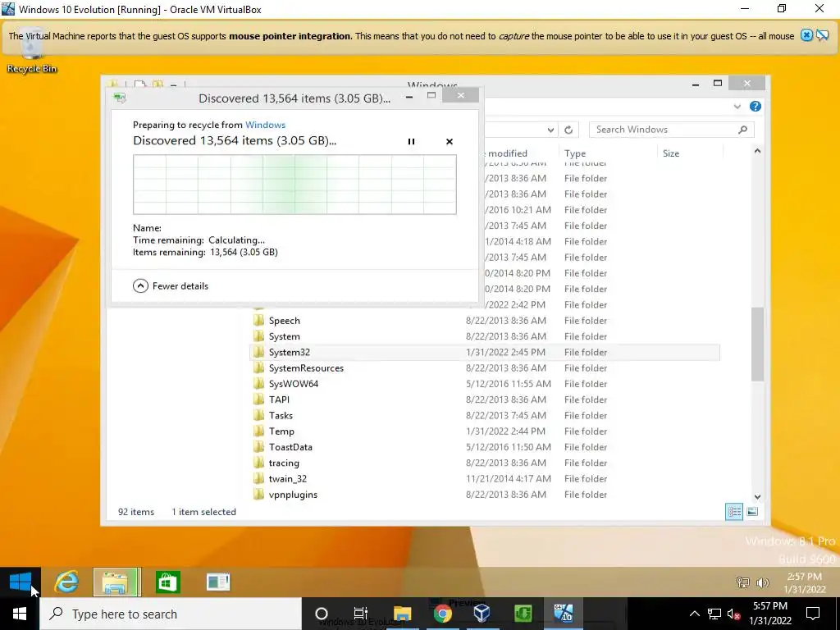Sort by Size column header

[x=671, y=153]
